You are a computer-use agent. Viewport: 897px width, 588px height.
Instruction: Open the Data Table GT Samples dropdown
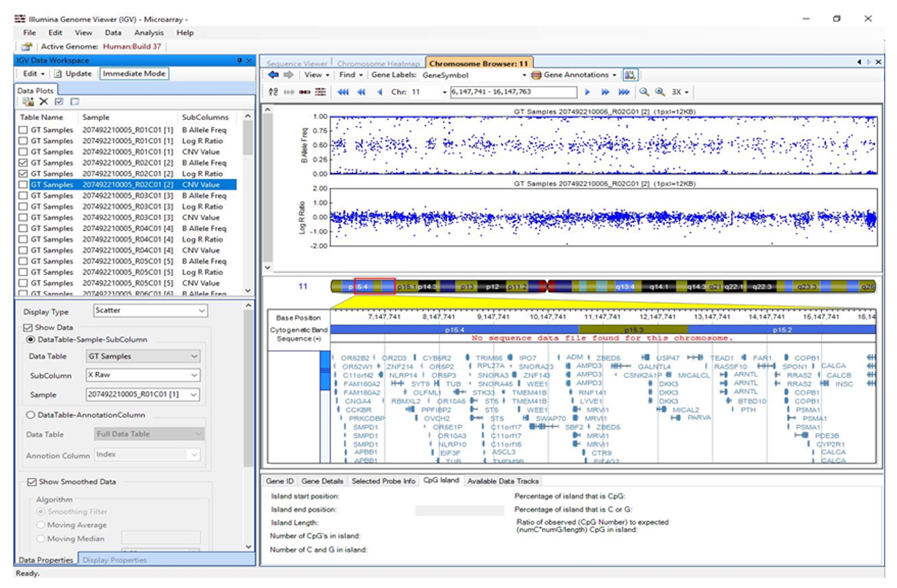click(x=143, y=356)
